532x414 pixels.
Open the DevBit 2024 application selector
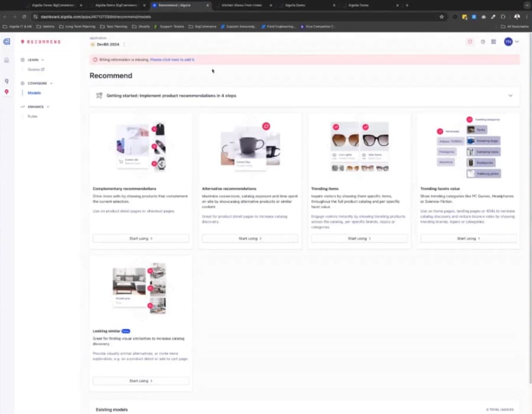click(108, 44)
